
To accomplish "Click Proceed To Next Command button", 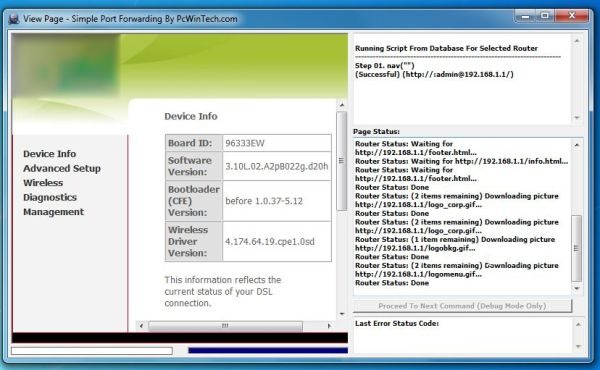I will click(462, 306).
